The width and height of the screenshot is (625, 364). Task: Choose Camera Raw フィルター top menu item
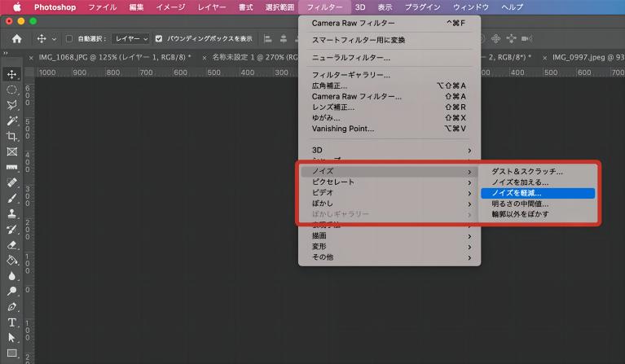[x=390, y=23]
